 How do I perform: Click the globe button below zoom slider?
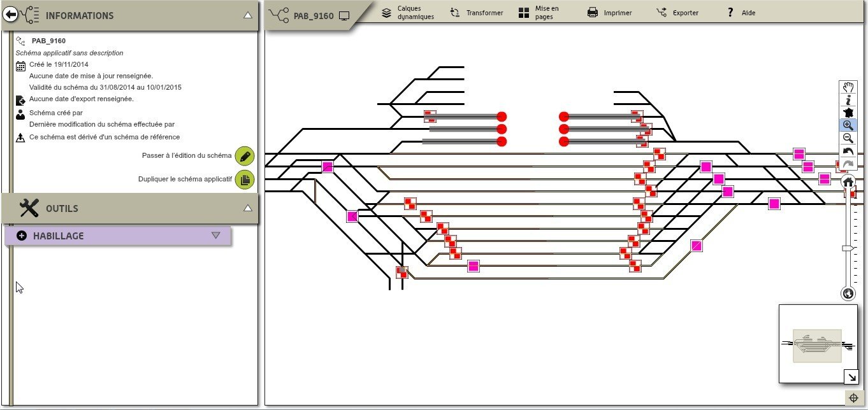[848, 293]
